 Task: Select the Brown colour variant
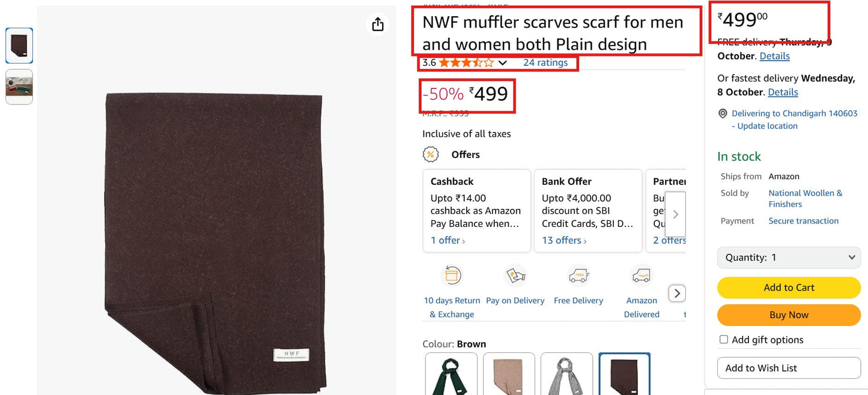click(624, 375)
